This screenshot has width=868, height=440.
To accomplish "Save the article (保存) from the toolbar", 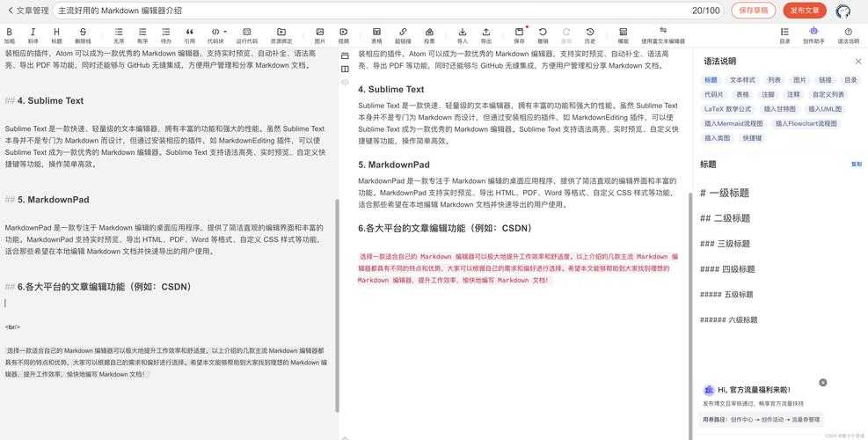I will (519, 35).
